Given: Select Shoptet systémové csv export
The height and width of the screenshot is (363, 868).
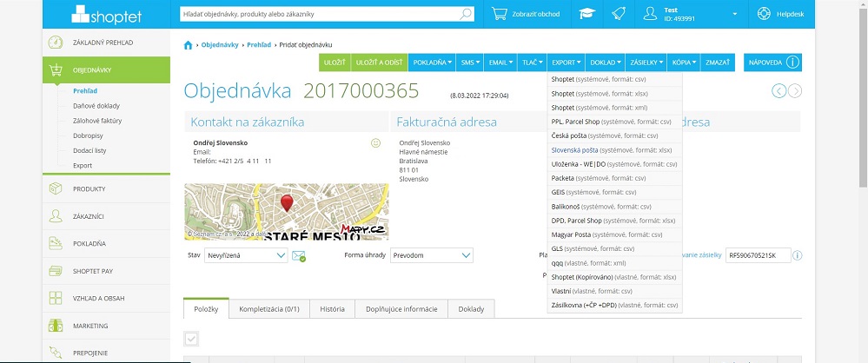Looking at the screenshot, I should coord(614,79).
